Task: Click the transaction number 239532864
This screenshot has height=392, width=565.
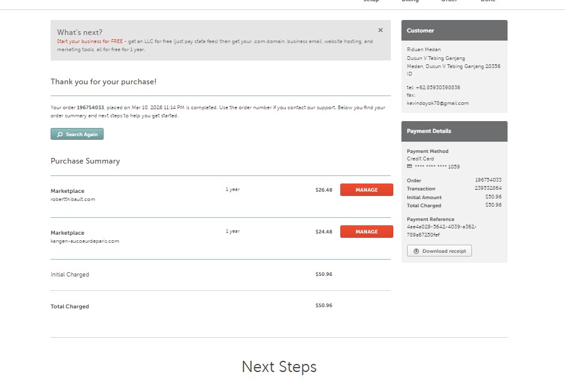Action: [488, 188]
